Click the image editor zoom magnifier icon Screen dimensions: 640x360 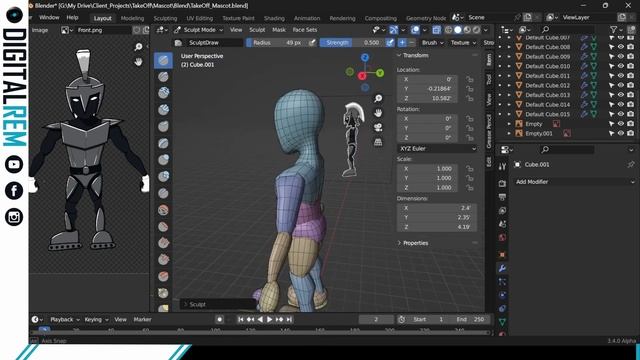coord(138,47)
